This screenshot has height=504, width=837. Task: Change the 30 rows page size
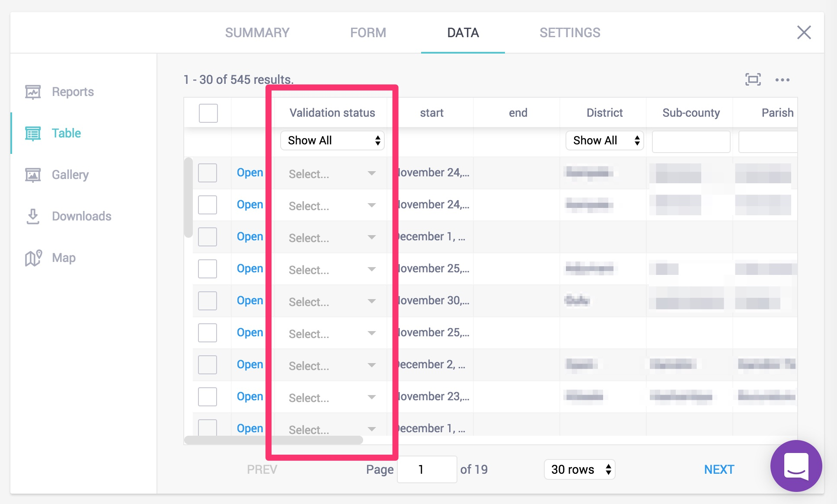click(579, 469)
